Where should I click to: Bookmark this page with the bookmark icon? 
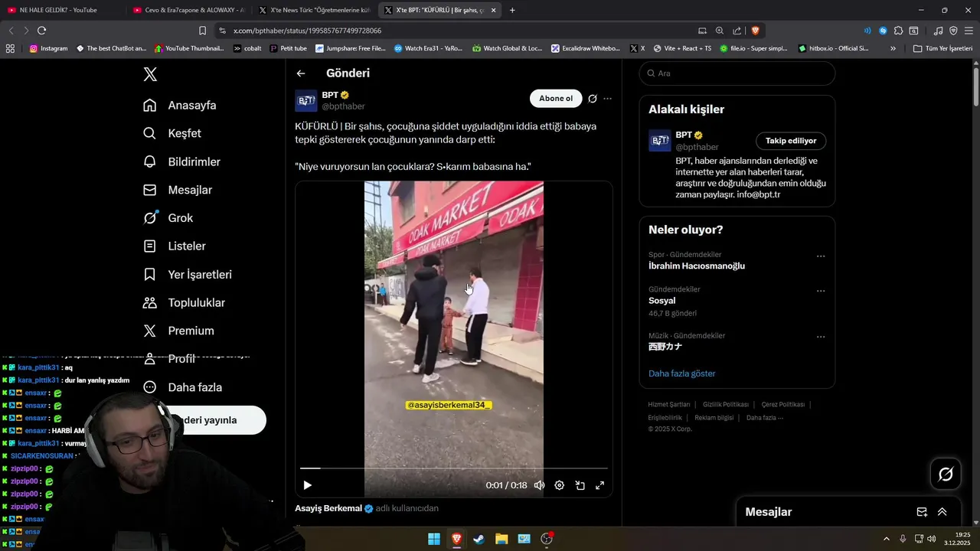[202, 31]
